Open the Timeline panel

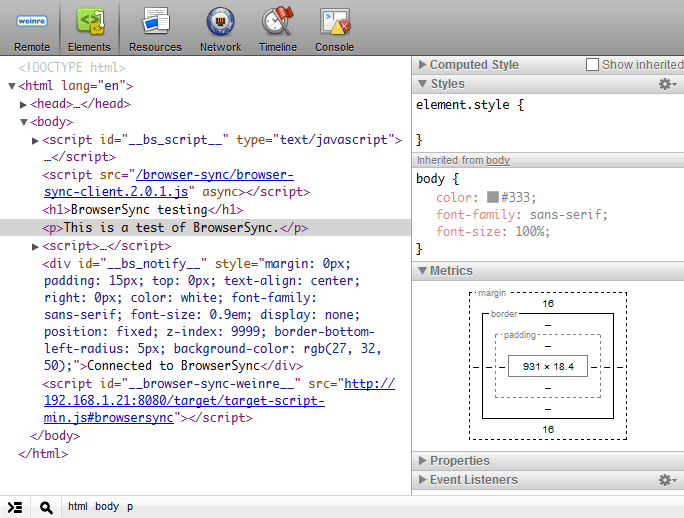pyautogui.click(x=277, y=28)
